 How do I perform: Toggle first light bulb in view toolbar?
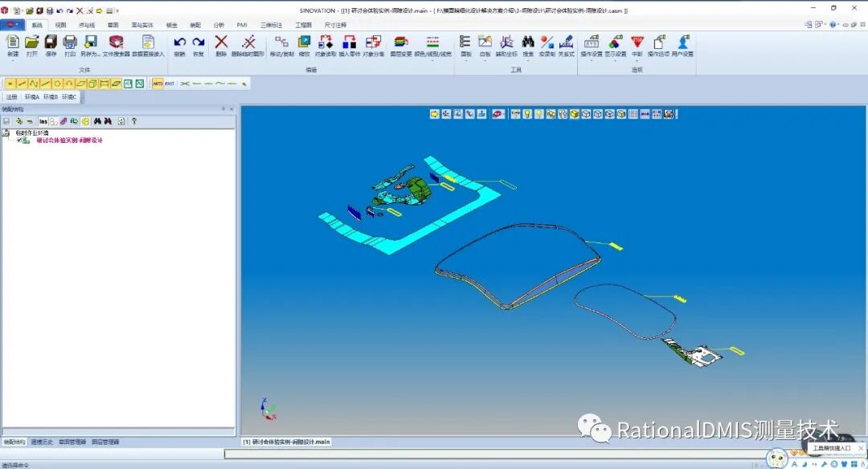click(x=527, y=114)
